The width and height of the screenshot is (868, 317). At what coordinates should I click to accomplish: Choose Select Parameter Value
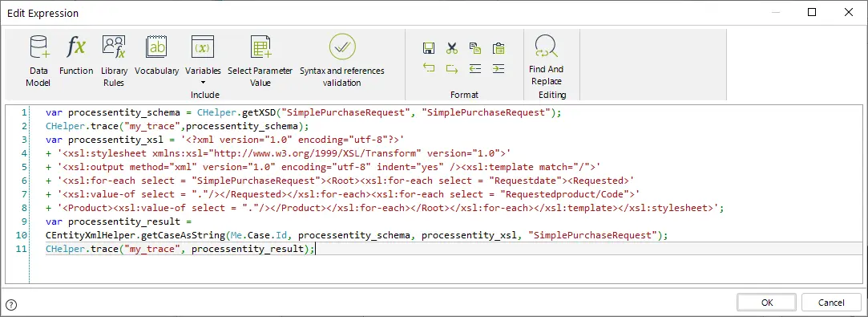pyautogui.click(x=260, y=61)
